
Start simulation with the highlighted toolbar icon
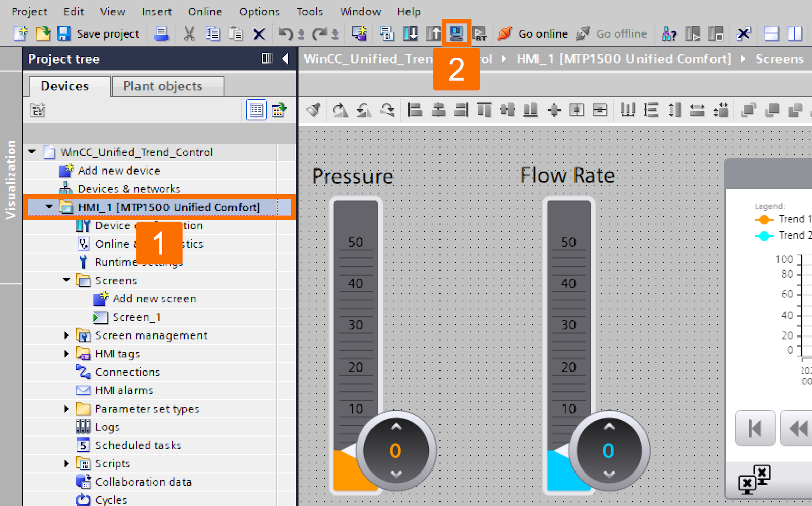[x=455, y=33]
